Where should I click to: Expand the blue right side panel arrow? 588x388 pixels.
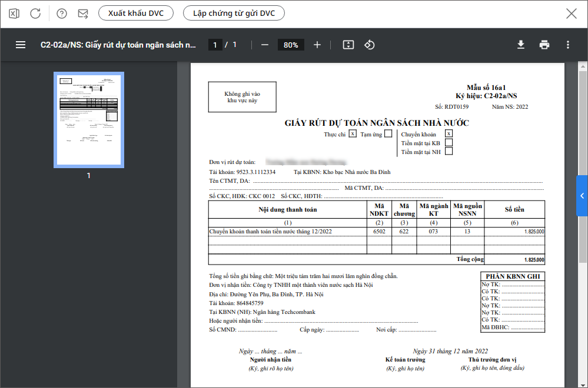click(582, 195)
